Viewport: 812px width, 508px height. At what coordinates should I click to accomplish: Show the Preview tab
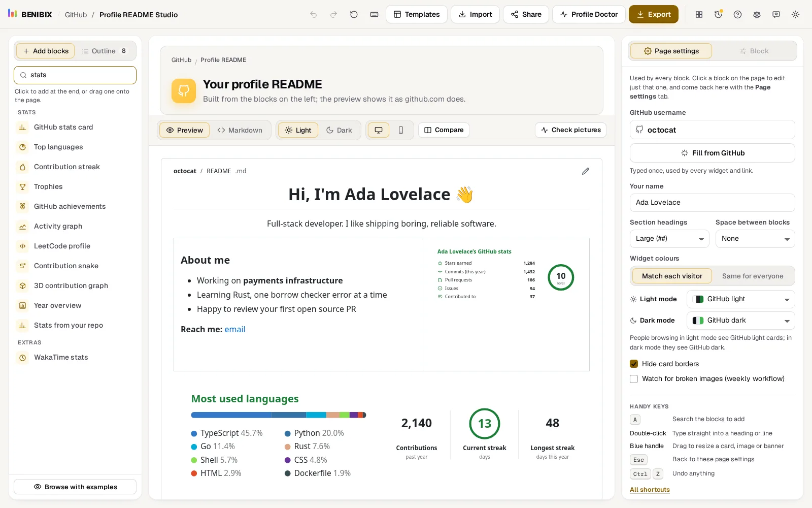(x=185, y=130)
